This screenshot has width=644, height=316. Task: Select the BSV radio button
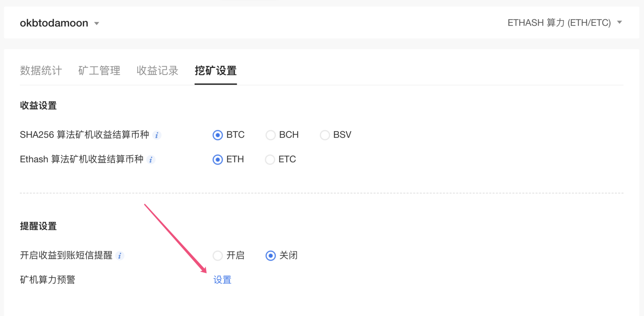[325, 135]
